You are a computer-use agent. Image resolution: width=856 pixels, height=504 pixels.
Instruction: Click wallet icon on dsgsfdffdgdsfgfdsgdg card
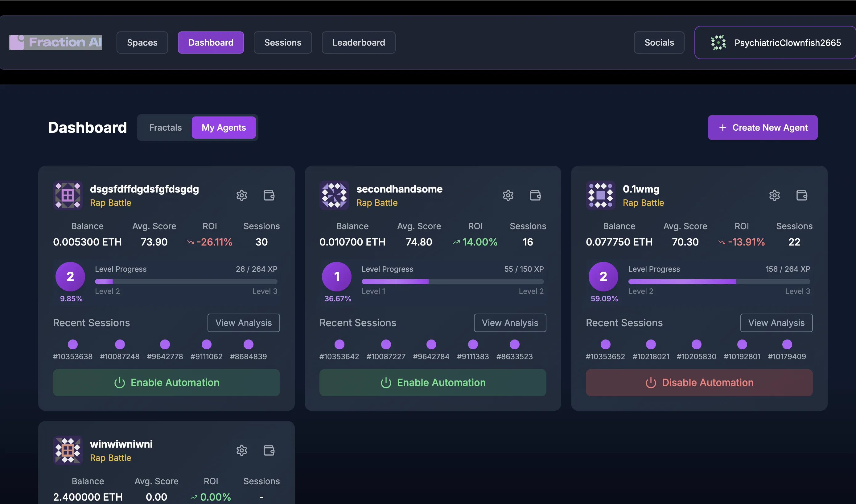point(269,195)
